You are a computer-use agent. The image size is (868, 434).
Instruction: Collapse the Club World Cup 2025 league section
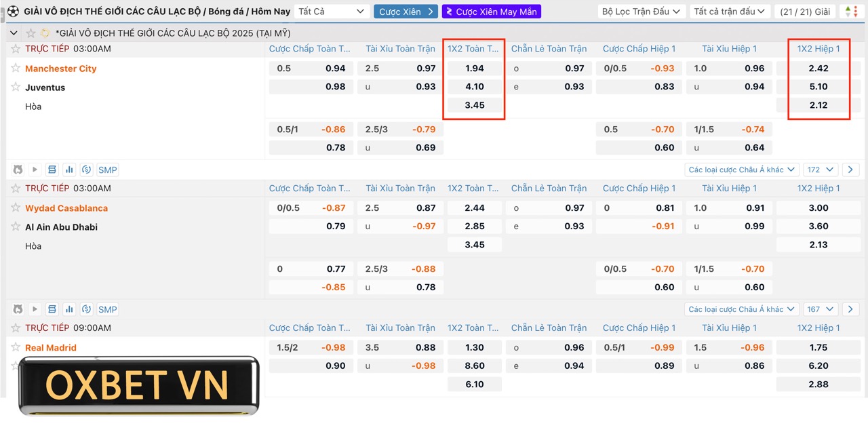click(14, 33)
